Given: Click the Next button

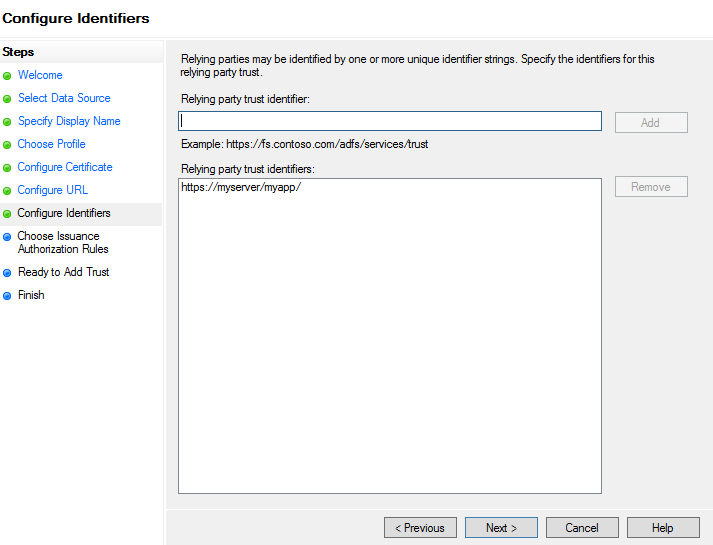Looking at the screenshot, I should click(501, 528).
